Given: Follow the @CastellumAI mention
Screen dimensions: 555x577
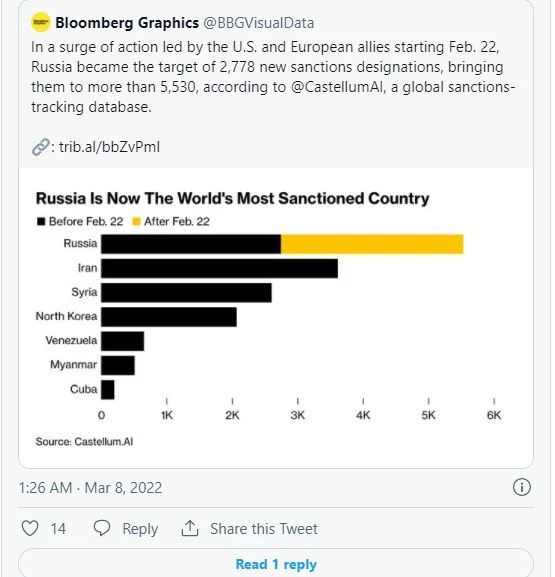Looking at the screenshot, I should pos(337,87).
